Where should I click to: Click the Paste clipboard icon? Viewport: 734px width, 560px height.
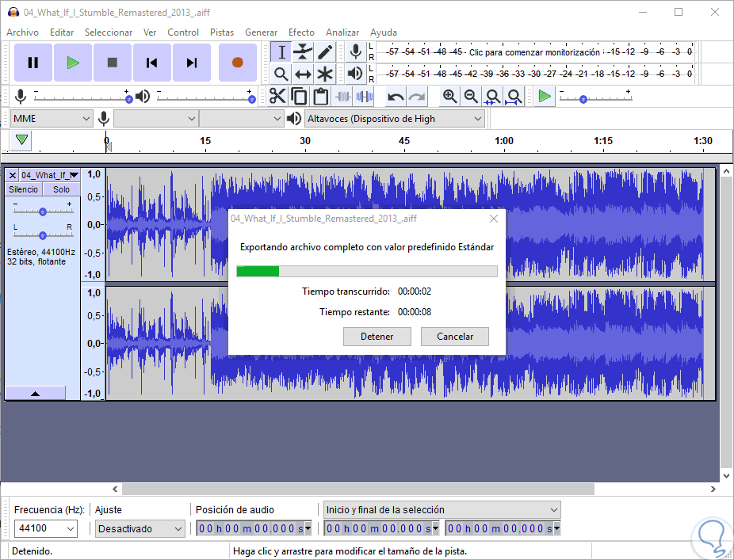320,97
